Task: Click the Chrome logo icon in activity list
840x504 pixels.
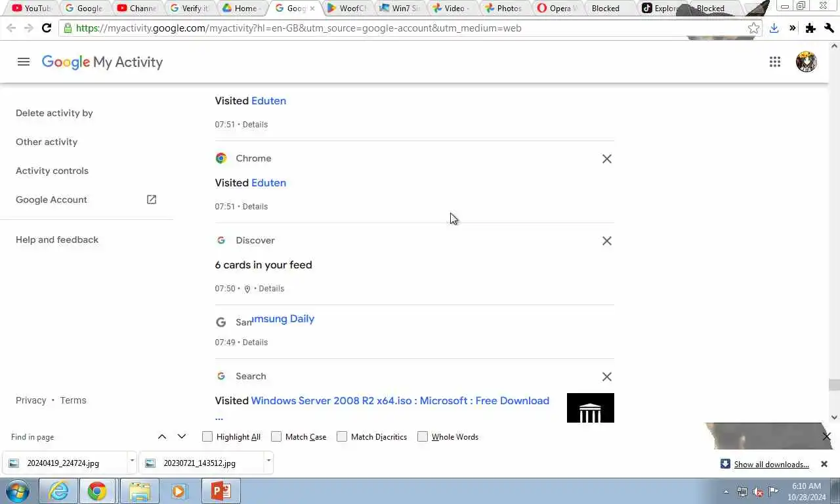Action: point(221,158)
